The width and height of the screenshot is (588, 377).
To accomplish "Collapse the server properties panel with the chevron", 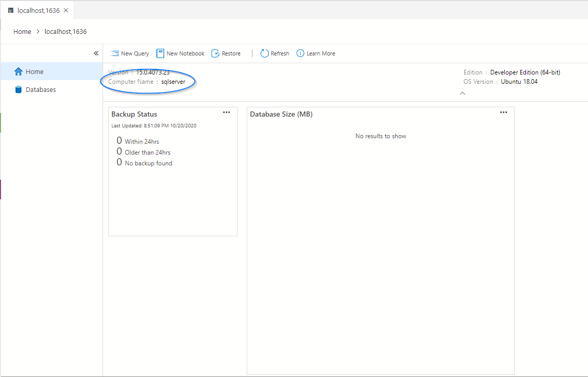I will click(x=462, y=93).
